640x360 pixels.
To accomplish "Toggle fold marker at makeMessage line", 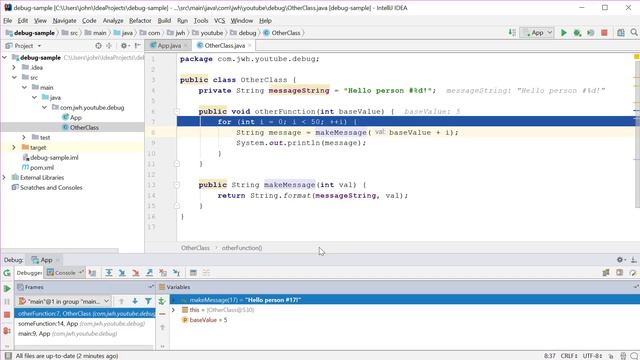I will click(177, 184).
